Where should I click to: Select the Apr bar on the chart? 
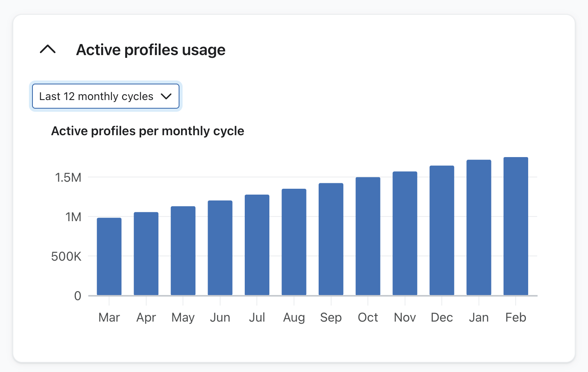click(x=146, y=254)
